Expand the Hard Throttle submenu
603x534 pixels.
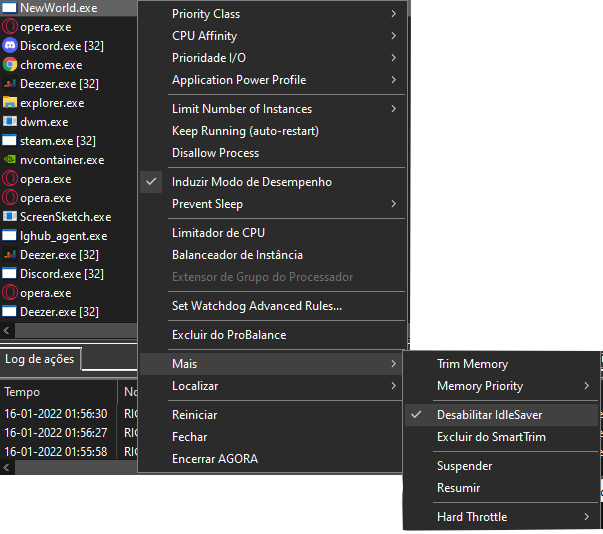click(501, 517)
